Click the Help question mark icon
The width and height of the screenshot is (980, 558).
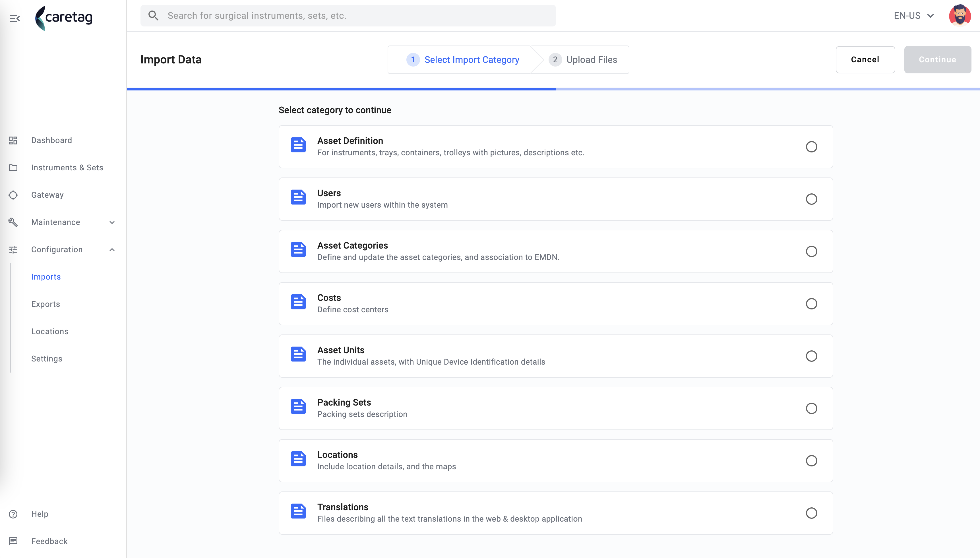(13, 514)
